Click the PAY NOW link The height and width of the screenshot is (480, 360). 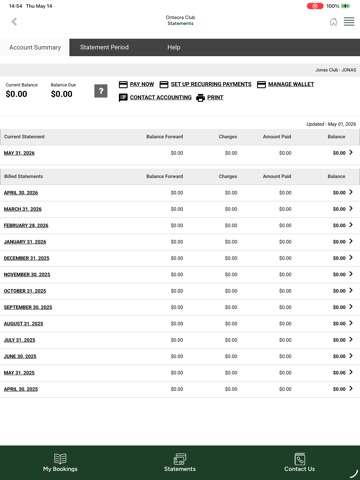click(x=142, y=84)
